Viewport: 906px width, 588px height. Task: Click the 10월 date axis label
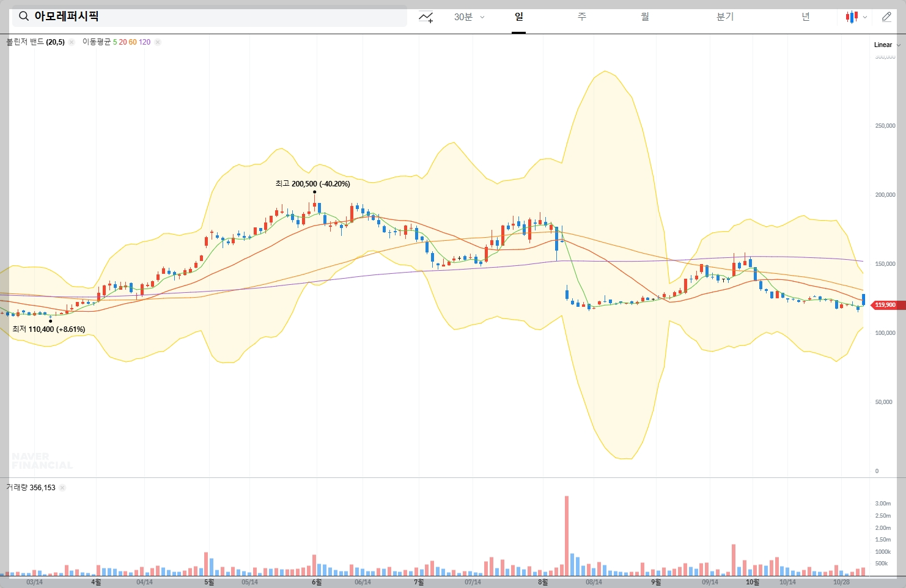[x=753, y=582]
